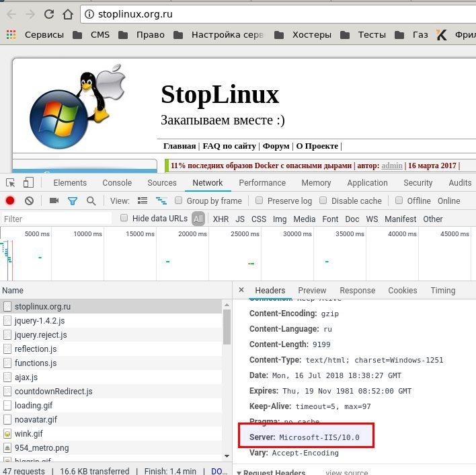Image resolution: width=476 pixels, height=475 pixels.
Task: Switch to the Response tab
Action: (357, 291)
